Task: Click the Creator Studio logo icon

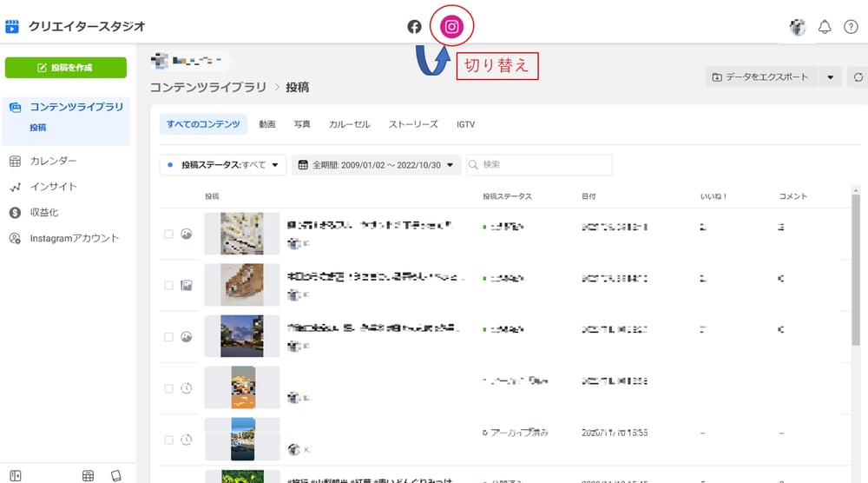Action: tap(12, 27)
